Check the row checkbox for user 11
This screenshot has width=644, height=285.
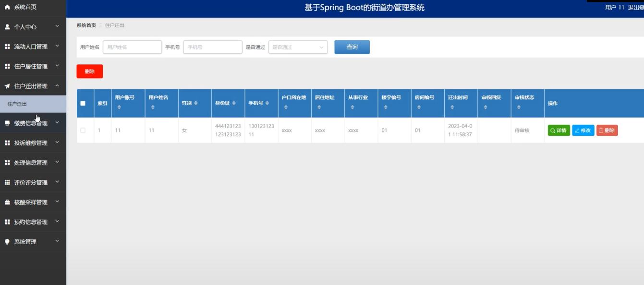coord(83,131)
